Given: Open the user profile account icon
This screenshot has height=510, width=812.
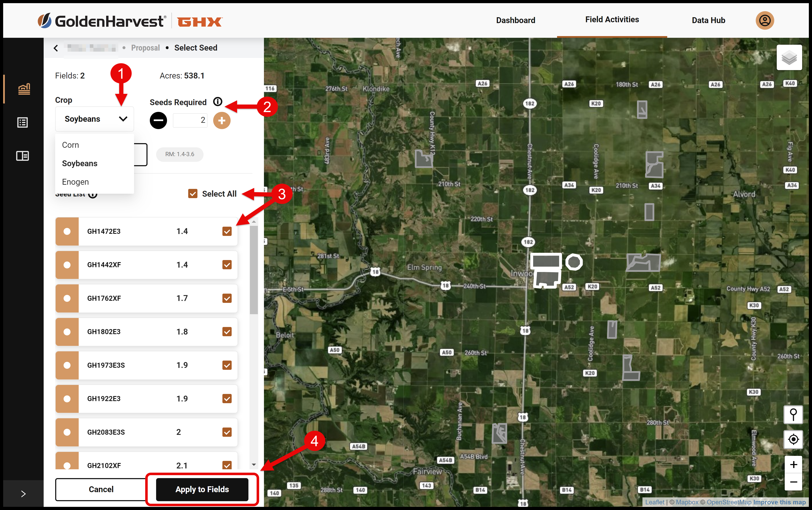Looking at the screenshot, I should 764,21.
